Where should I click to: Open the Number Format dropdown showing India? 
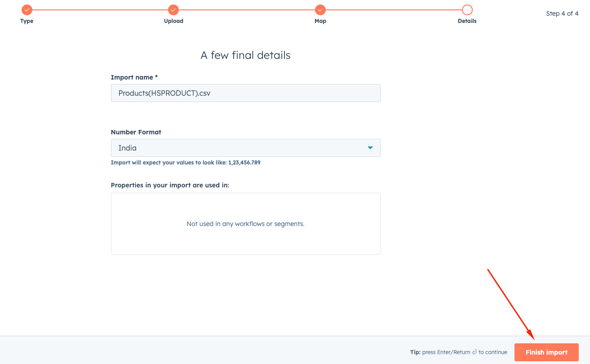(x=245, y=148)
